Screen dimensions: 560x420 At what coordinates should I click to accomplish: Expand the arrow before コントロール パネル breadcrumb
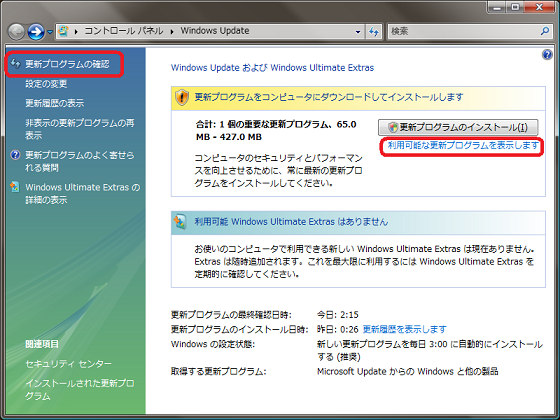point(76,31)
